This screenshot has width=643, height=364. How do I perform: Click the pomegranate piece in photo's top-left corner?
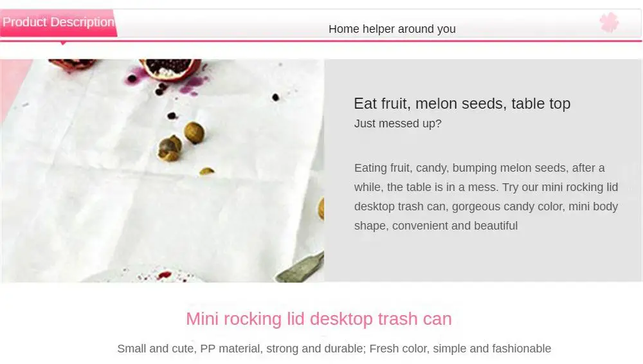point(72,64)
